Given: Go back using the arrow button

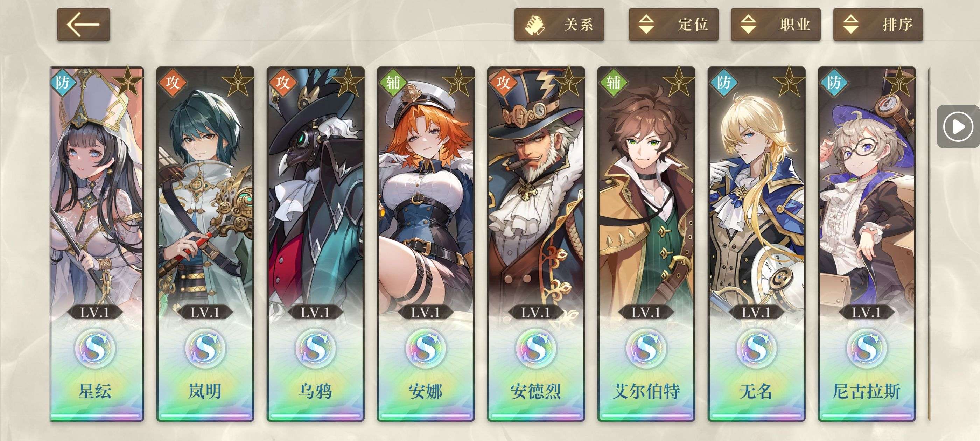Looking at the screenshot, I should click(84, 24).
